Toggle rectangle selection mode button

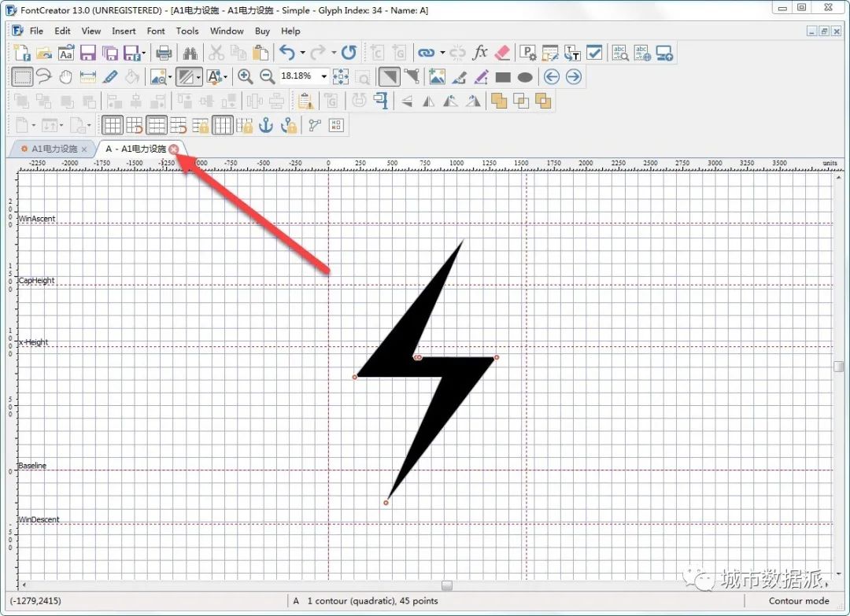click(x=22, y=77)
